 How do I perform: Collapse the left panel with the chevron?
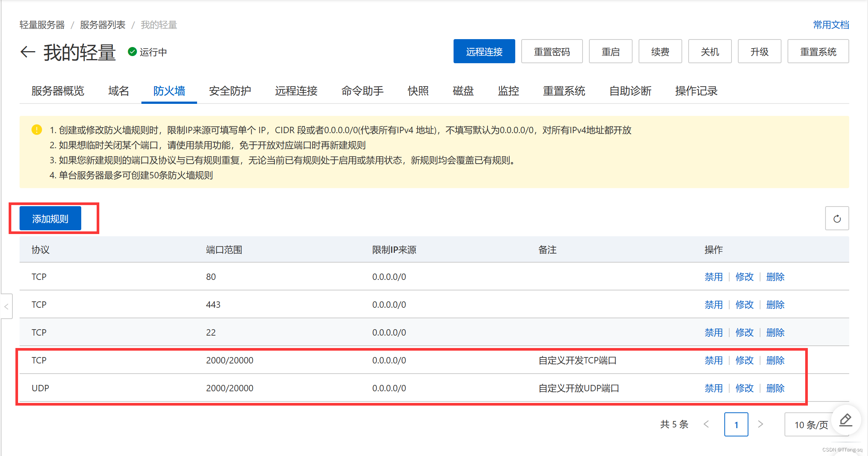pos(6,306)
